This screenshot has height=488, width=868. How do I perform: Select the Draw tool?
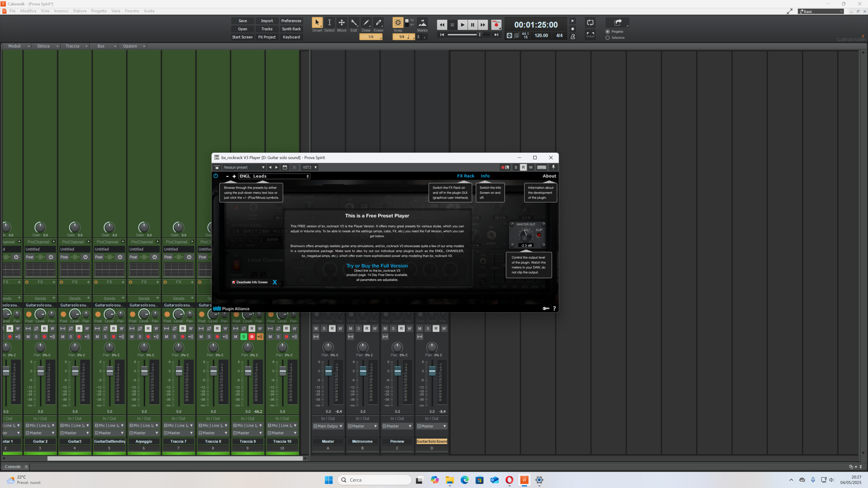(366, 23)
